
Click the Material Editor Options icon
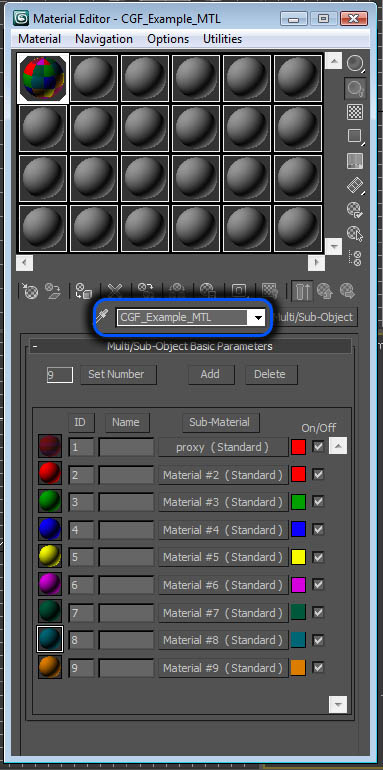point(355,210)
